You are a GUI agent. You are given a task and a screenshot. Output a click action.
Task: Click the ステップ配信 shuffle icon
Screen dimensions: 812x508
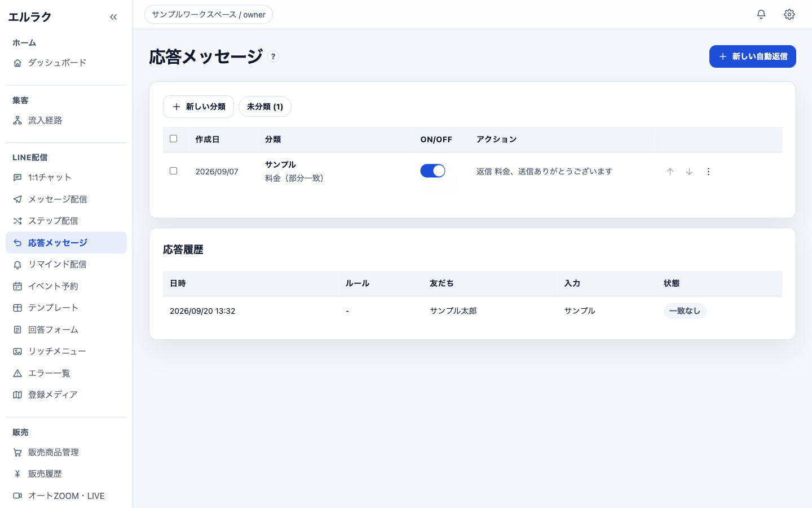17,221
